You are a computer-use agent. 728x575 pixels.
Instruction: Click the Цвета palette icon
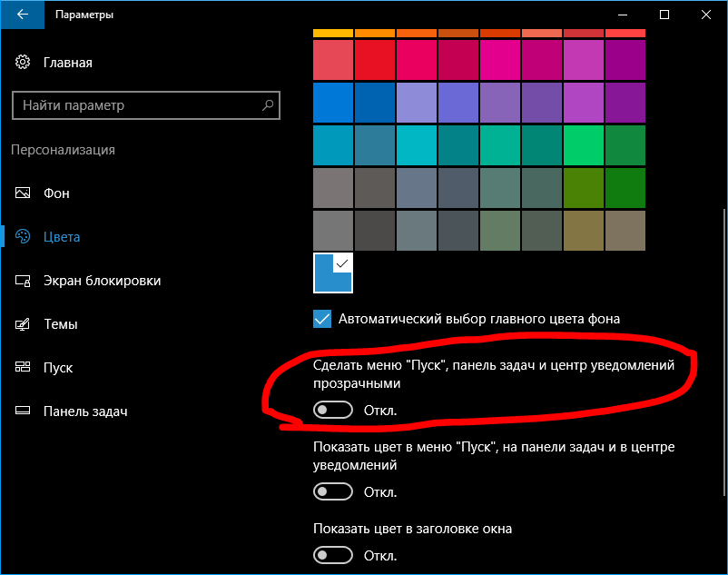(23, 236)
